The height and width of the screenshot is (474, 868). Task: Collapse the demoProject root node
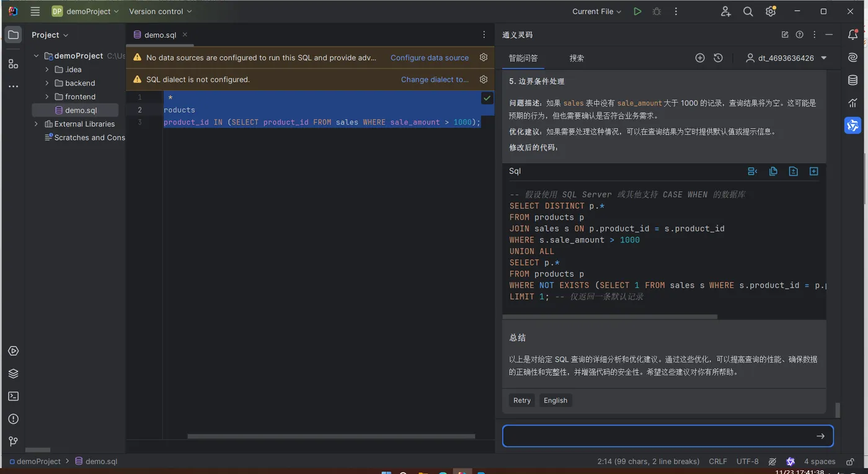(36, 56)
